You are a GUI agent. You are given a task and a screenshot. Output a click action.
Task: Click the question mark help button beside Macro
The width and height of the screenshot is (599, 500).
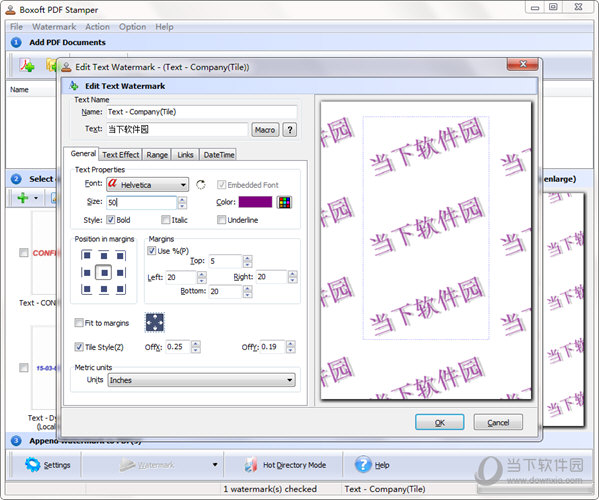(x=290, y=130)
